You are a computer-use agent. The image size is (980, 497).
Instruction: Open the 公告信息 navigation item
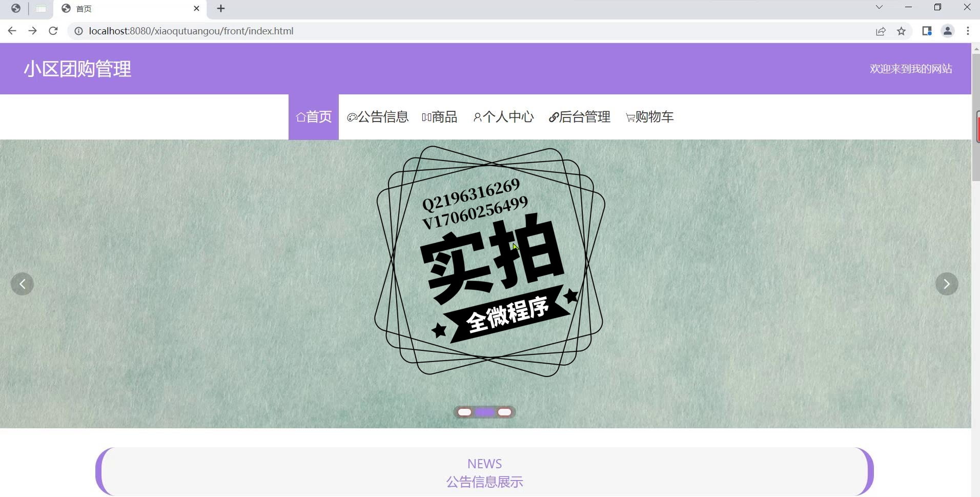point(378,117)
